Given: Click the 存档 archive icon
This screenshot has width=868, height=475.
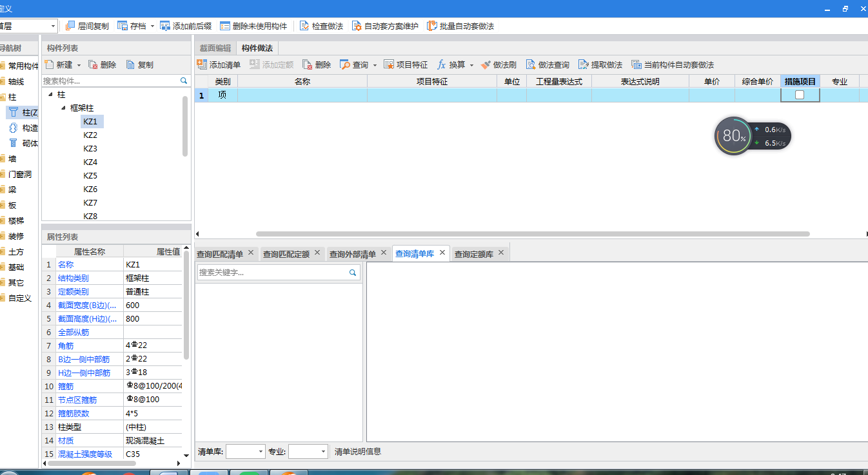Looking at the screenshot, I should 123,26.
